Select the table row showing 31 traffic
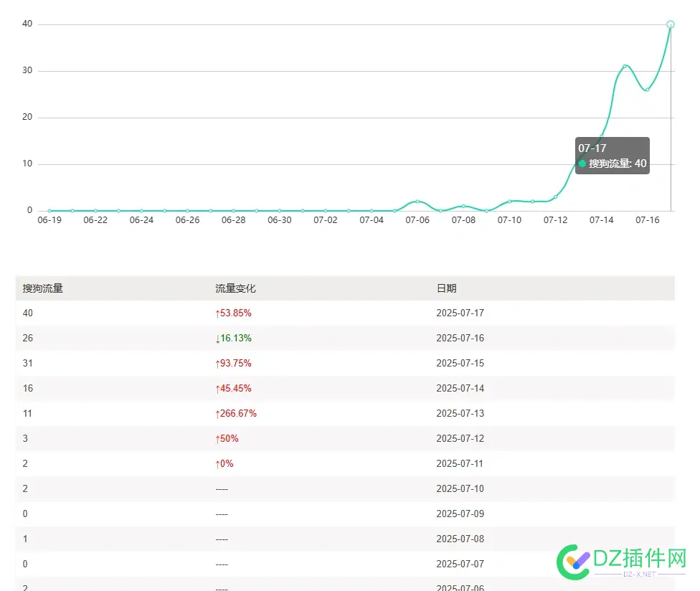The height and width of the screenshot is (591, 700). 287,363
